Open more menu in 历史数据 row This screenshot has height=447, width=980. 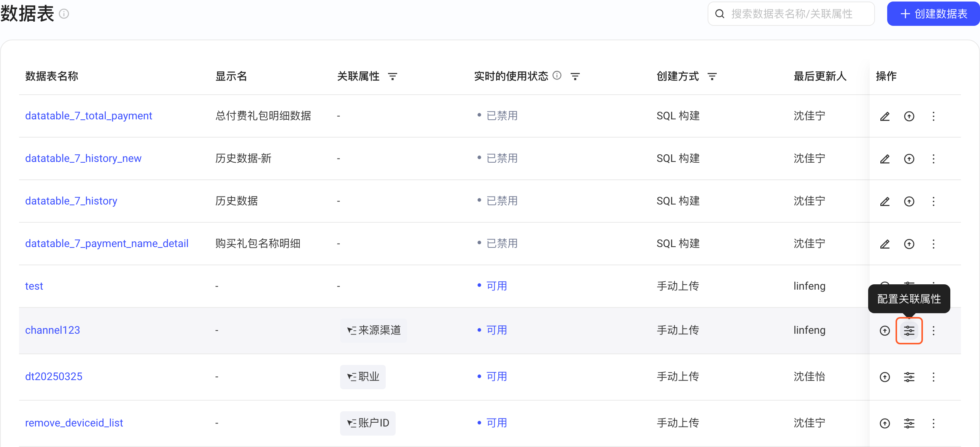(934, 201)
